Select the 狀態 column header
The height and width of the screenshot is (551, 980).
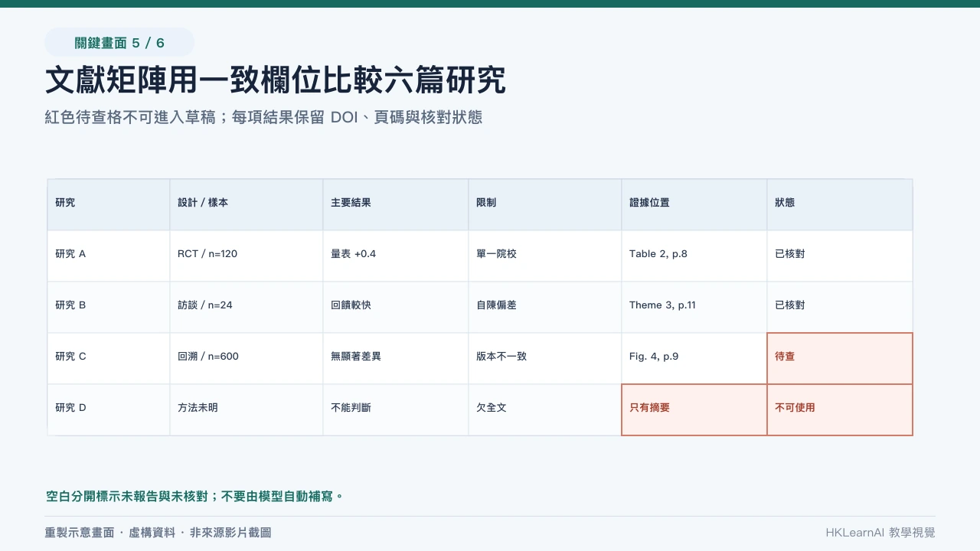pyautogui.click(x=840, y=205)
